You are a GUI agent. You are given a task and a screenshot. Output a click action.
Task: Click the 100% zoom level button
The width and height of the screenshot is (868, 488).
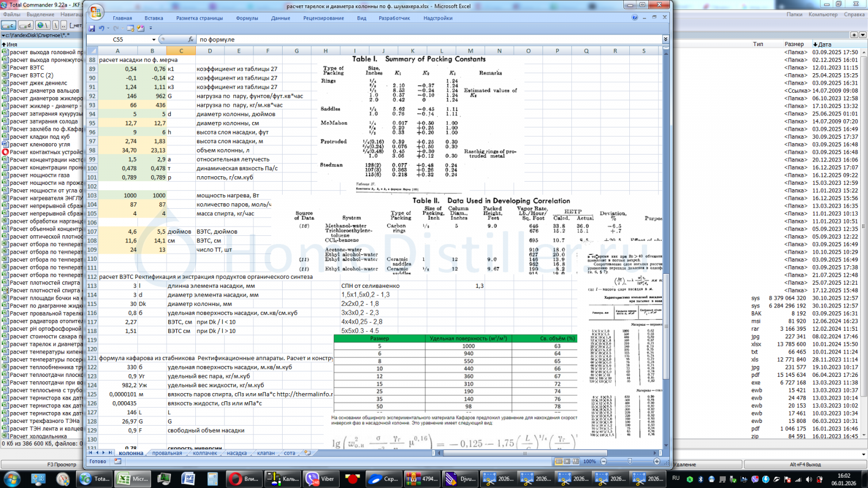pos(589,461)
